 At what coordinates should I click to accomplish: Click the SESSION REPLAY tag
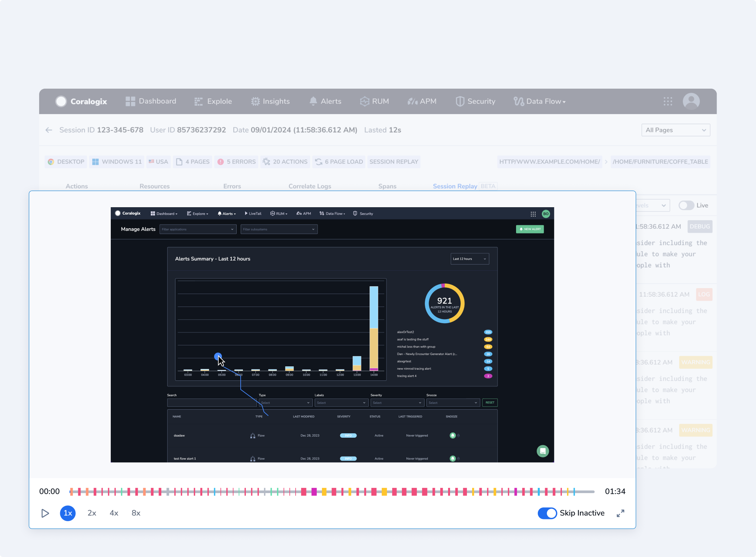394,162
